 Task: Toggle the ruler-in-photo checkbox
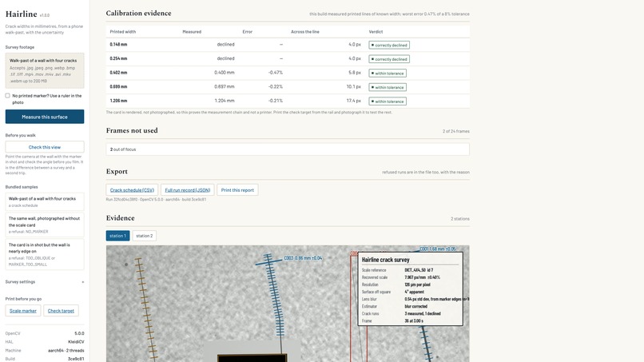[7, 96]
